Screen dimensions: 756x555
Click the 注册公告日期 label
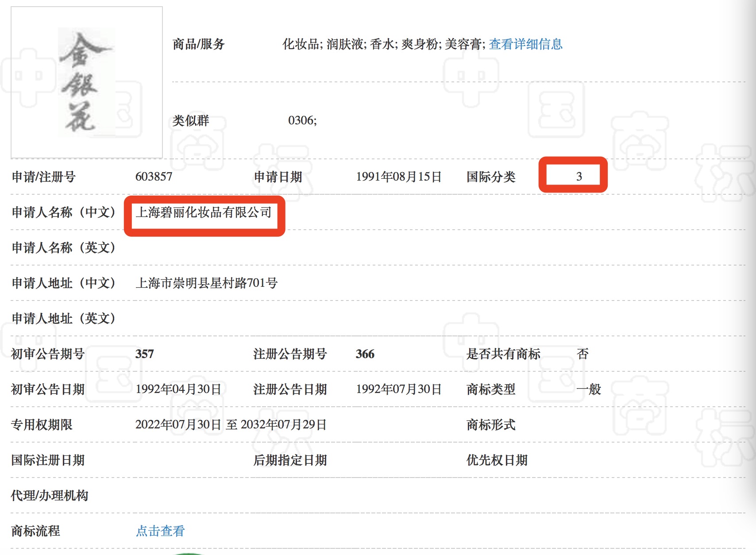click(290, 389)
